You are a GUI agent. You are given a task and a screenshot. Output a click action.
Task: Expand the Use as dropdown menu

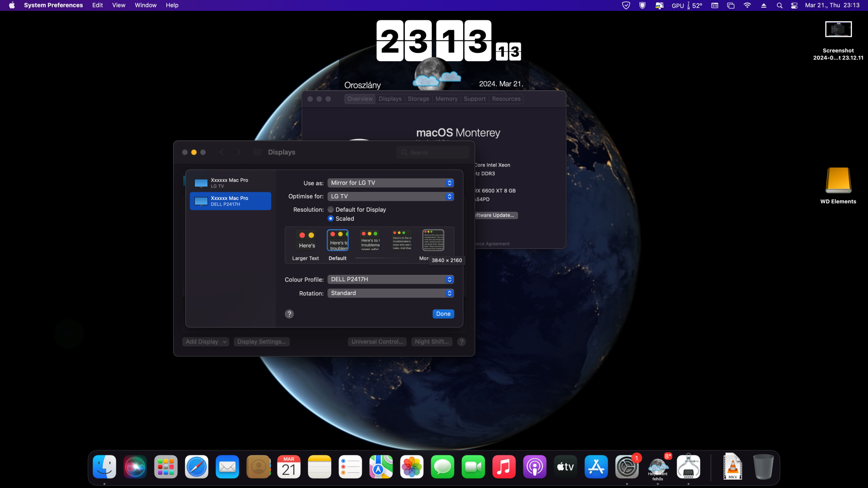coord(390,182)
